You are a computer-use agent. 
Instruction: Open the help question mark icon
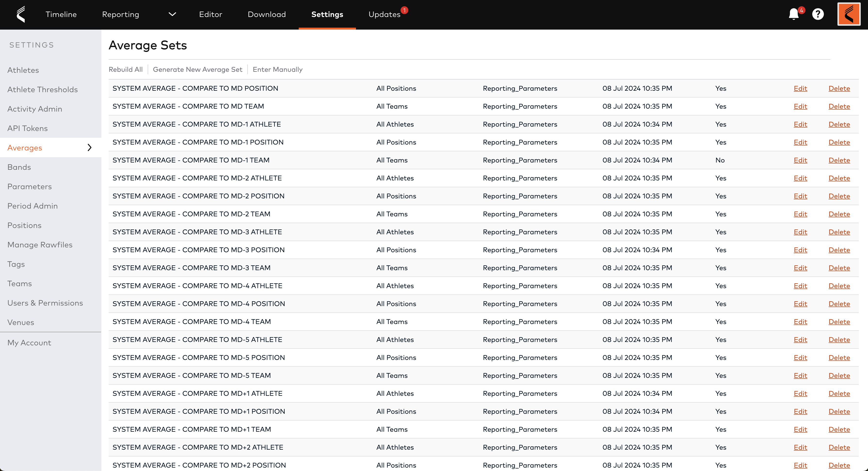[818, 14]
